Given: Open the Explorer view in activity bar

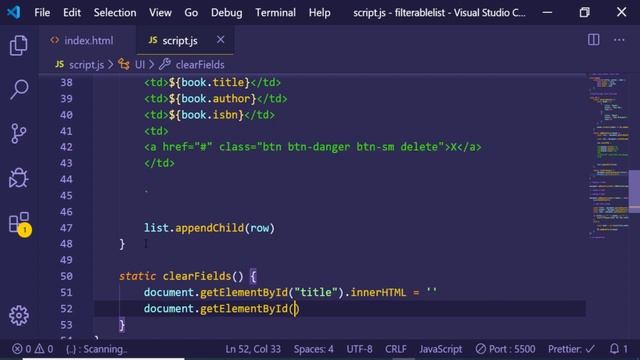Looking at the screenshot, I should 19,45.
